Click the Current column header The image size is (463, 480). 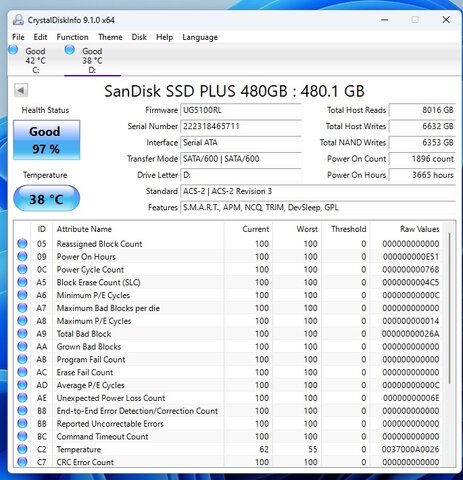click(x=248, y=229)
